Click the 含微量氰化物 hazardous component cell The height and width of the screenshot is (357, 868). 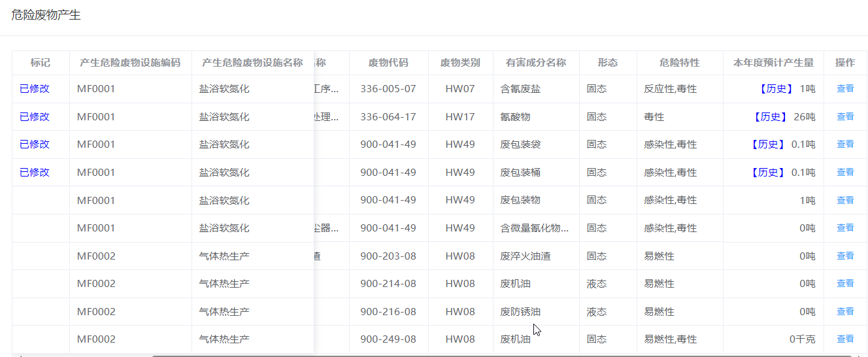[x=535, y=228]
